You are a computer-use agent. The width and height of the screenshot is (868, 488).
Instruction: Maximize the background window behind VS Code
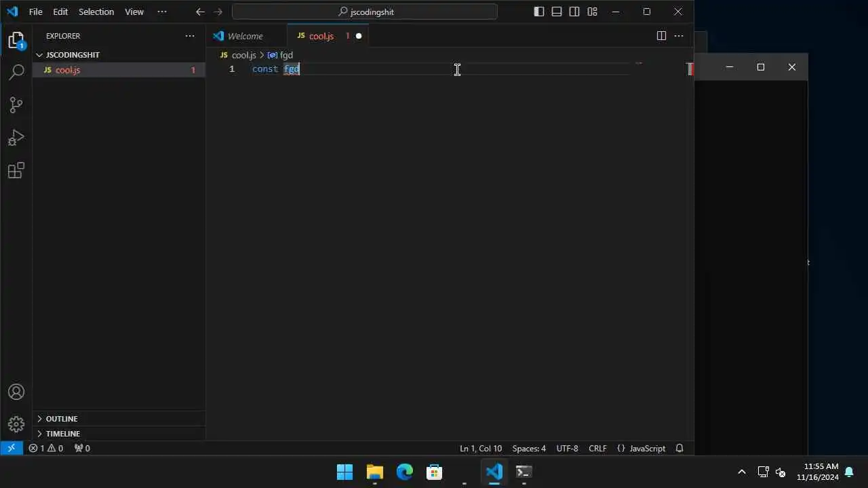click(x=761, y=67)
